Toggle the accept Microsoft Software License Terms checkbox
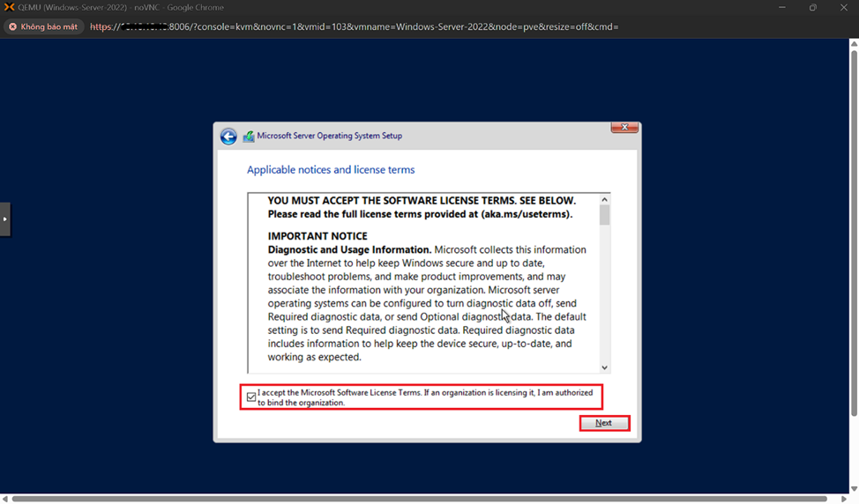This screenshot has width=859, height=504. [251, 397]
